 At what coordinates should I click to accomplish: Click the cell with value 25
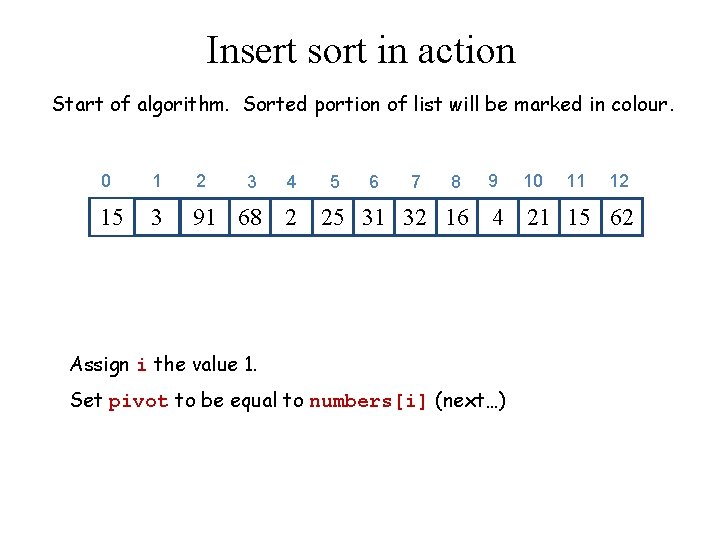[x=333, y=218]
